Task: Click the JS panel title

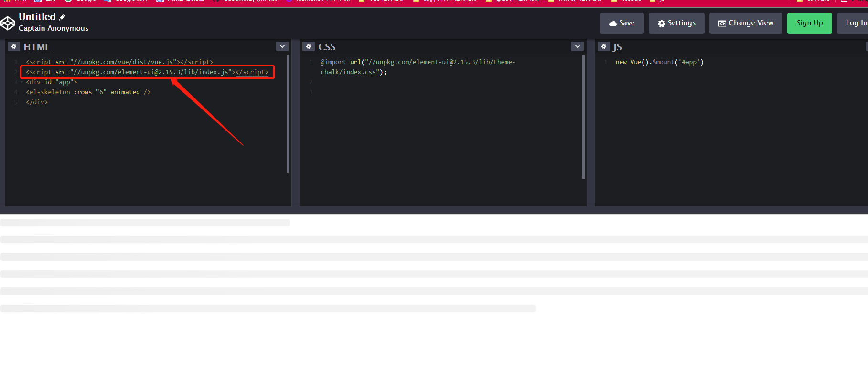Action: pyautogui.click(x=617, y=47)
